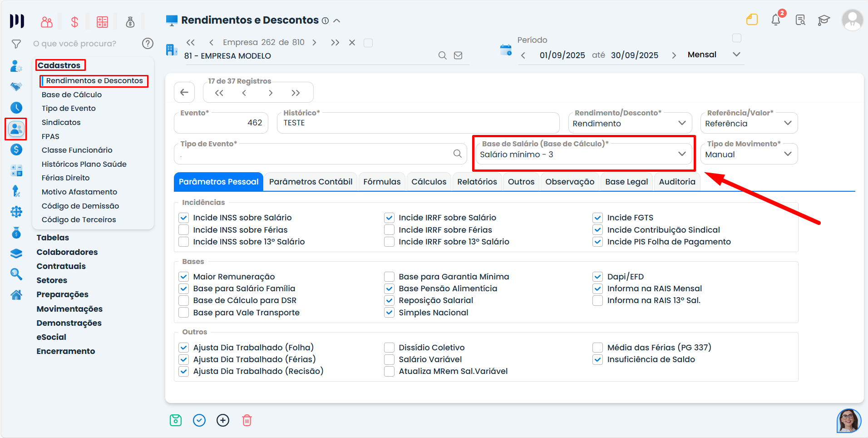
Task: Click the notification bell icon
Action: click(775, 20)
